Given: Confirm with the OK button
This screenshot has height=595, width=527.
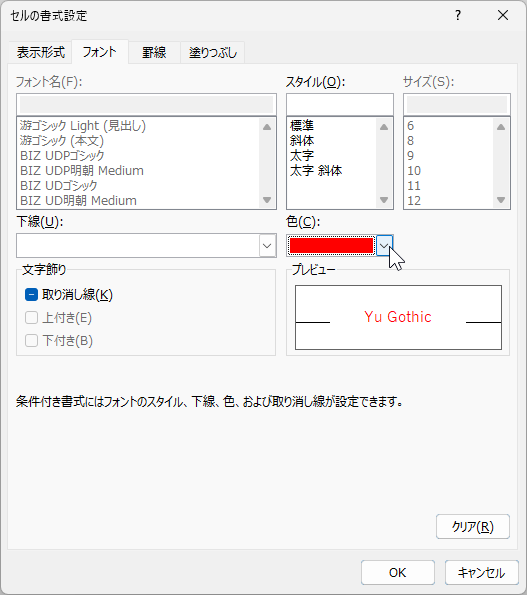Looking at the screenshot, I should pyautogui.click(x=398, y=572).
